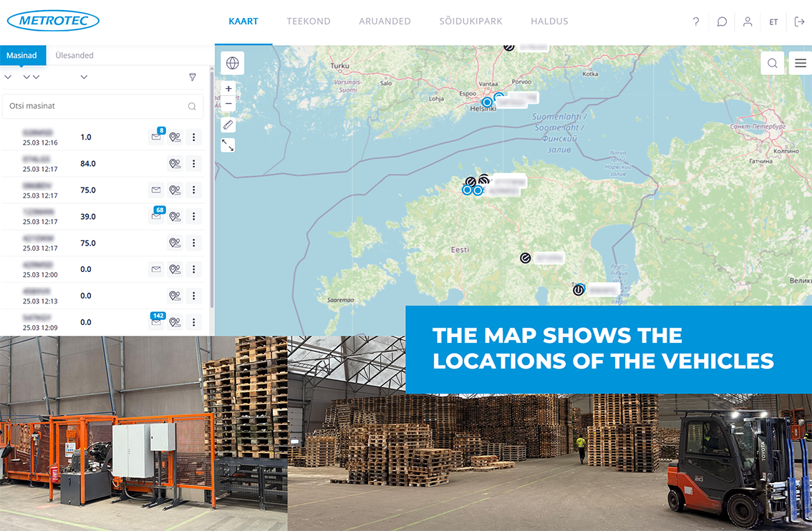Screen dimensions: 812x531
Task: Click the diagonal fit-to-screen map tool
Action: click(x=228, y=145)
